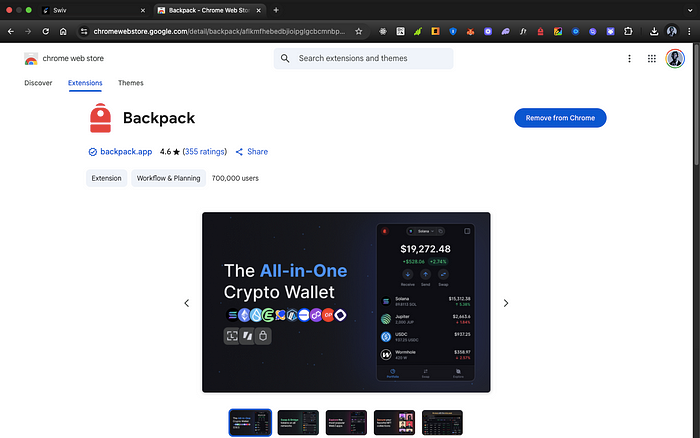Open the 355 ratings link
This screenshot has height=438, width=700.
coord(204,152)
